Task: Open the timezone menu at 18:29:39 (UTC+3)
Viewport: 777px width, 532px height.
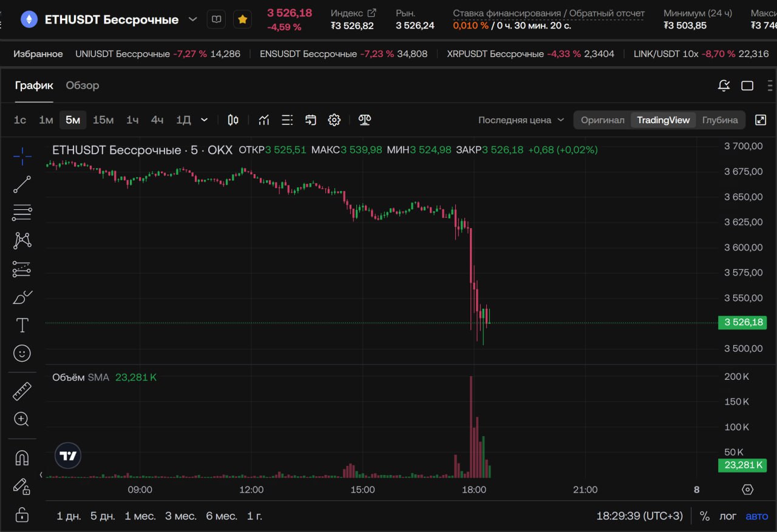Action: click(640, 516)
